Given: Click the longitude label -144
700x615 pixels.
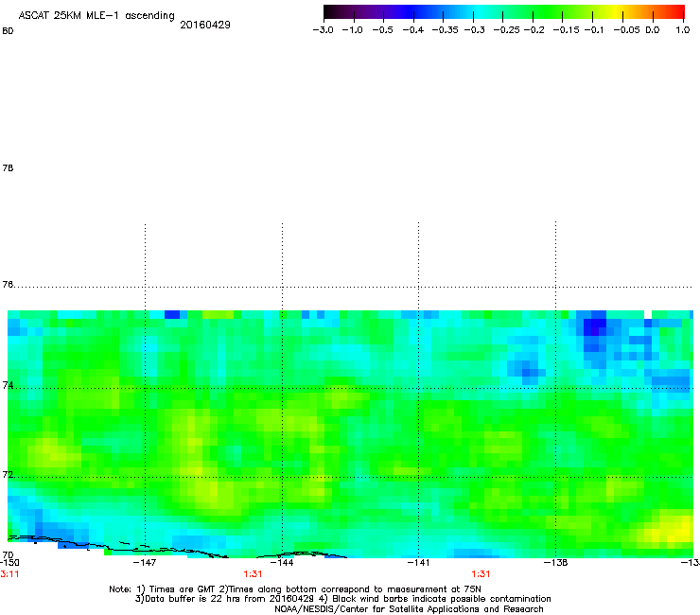Looking at the screenshot, I should (x=282, y=563).
